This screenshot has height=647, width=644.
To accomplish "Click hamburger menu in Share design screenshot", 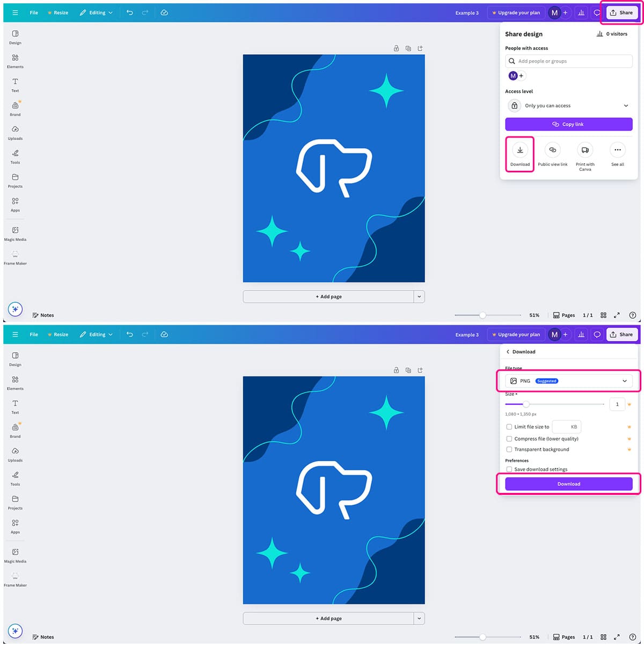I will (x=15, y=12).
